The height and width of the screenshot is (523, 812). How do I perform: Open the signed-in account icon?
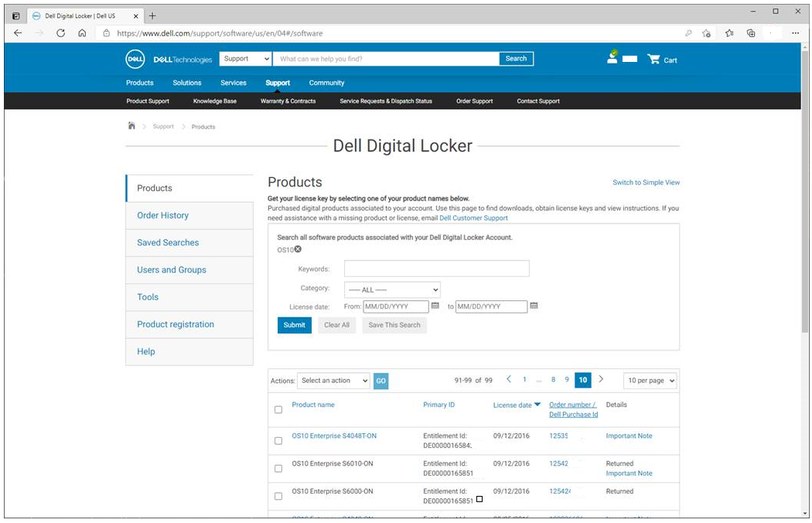[612, 57]
